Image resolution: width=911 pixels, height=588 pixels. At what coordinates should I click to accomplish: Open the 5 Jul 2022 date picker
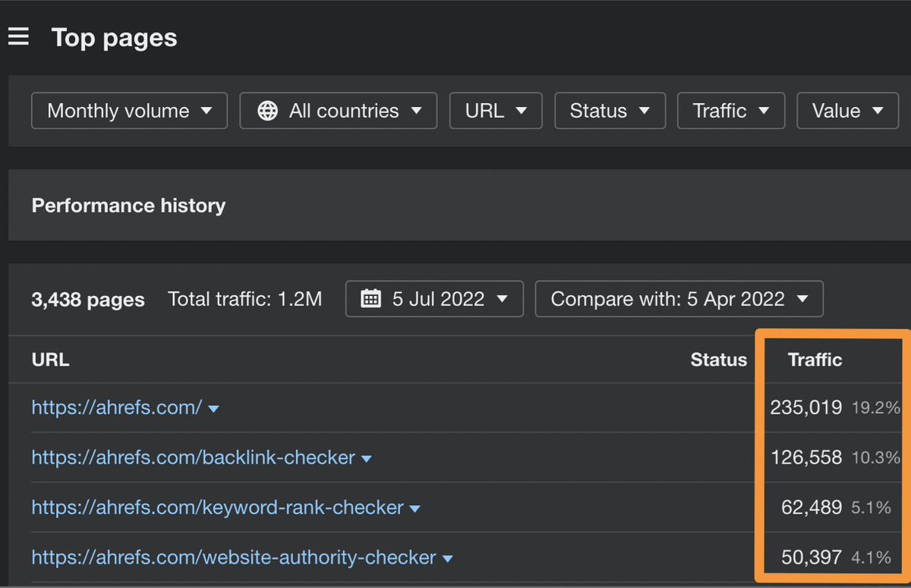click(x=434, y=299)
